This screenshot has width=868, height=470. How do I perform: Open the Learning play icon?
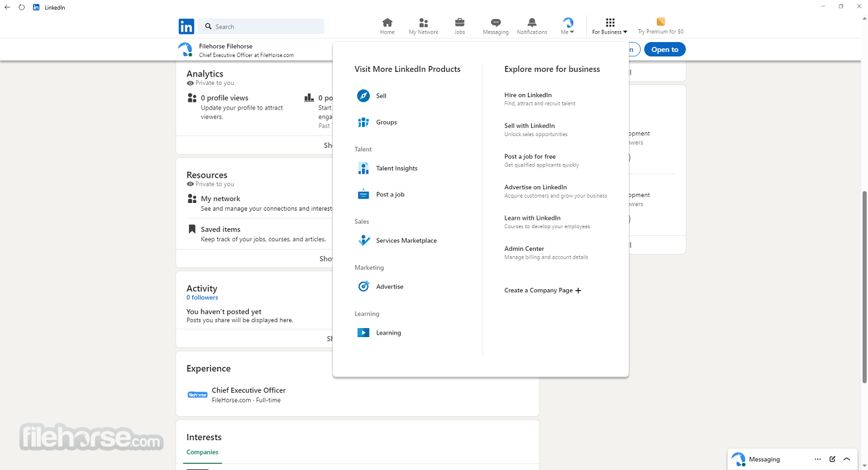pyautogui.click(x=363, y=333)
